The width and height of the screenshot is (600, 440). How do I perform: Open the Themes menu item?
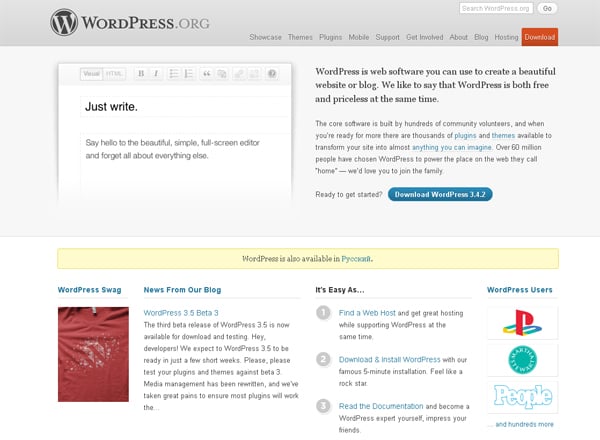click(300, 37)
